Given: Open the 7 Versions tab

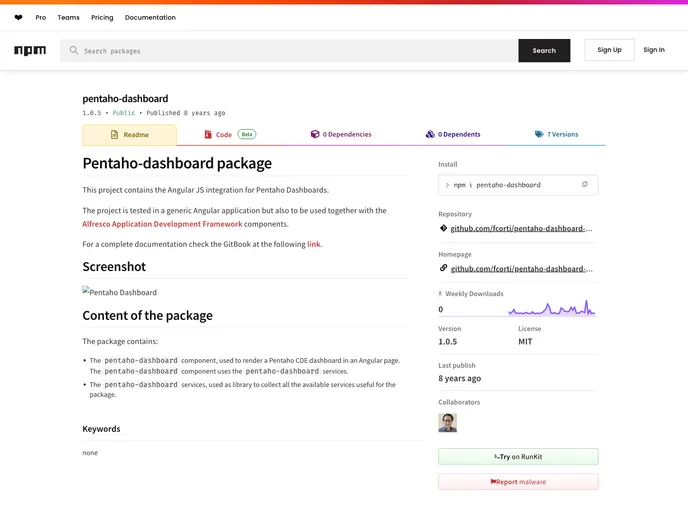Looking at the screenshot, I should coord(556,134).
